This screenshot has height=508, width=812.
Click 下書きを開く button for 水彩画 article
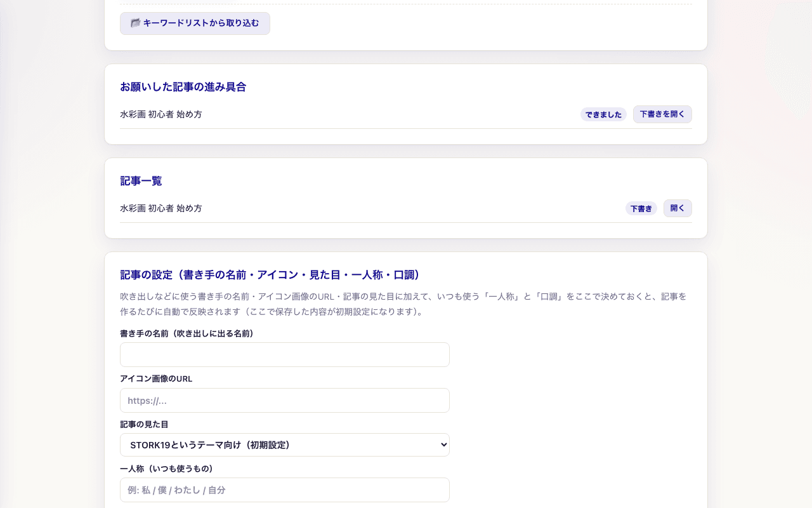[662, 114]
